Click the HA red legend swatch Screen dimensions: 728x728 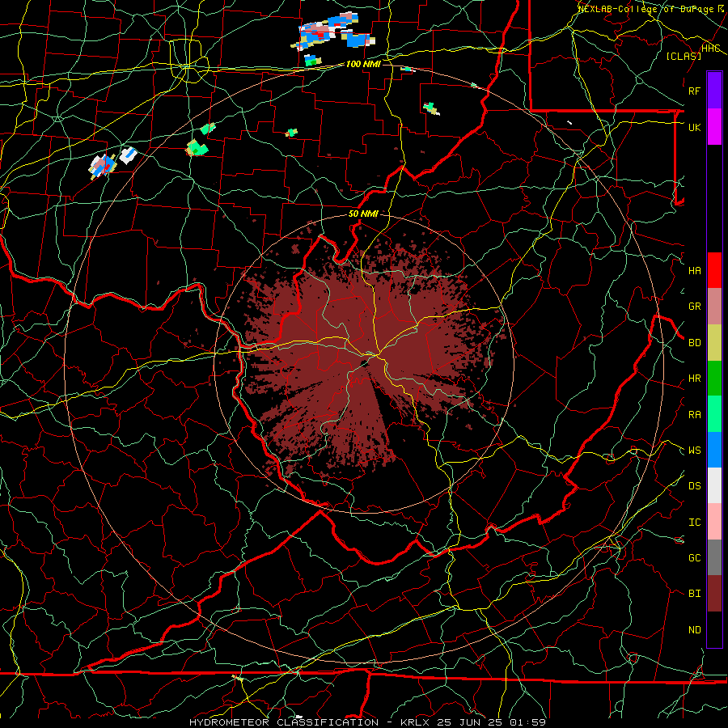(714, 270)
